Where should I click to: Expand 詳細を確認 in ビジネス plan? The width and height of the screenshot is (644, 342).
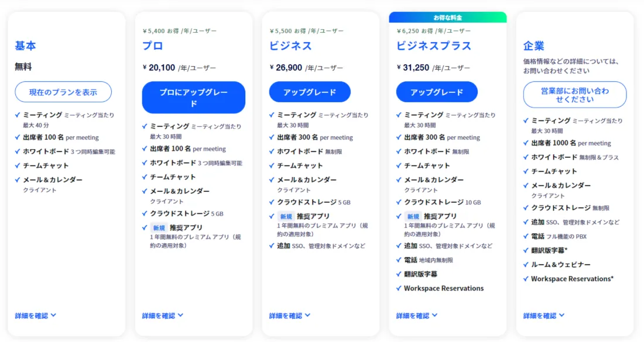click(x=290, y=315)
